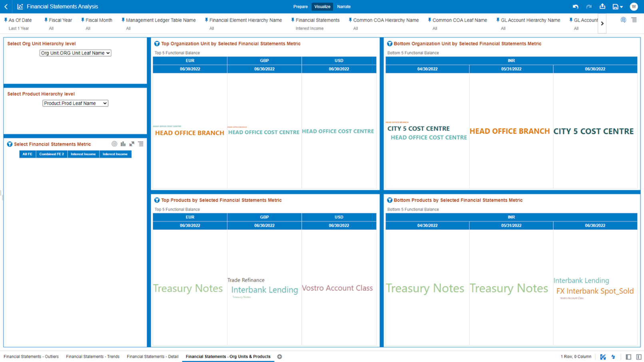Click filter icon of Bottom Organization Unit panel
Screen dimensions: 644x362
(x=390, y=44)
